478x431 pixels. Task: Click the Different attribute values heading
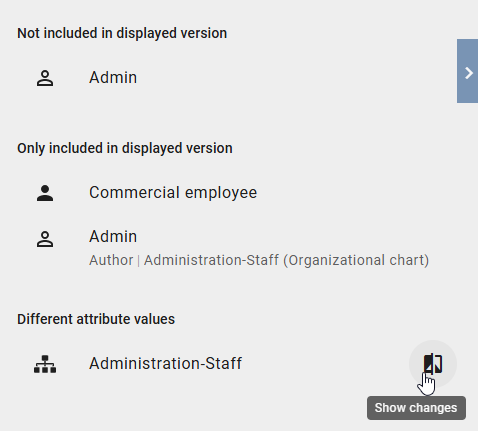point(96,319)
